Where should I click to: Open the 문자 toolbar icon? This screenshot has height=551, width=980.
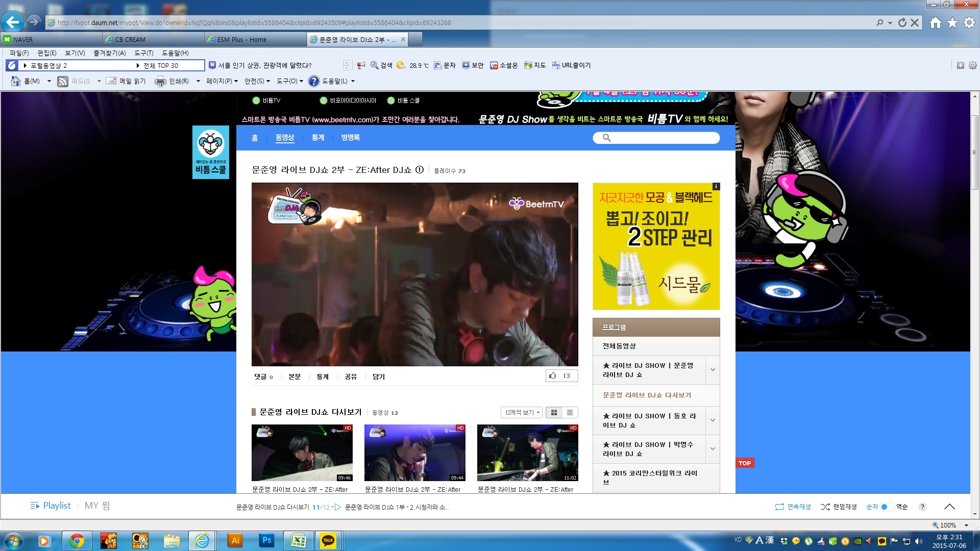point(445,65)
